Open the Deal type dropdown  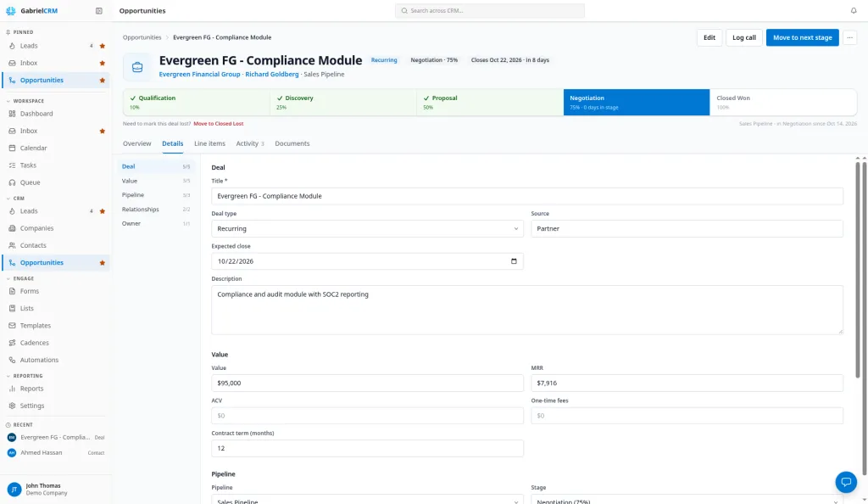pos(367,228)
